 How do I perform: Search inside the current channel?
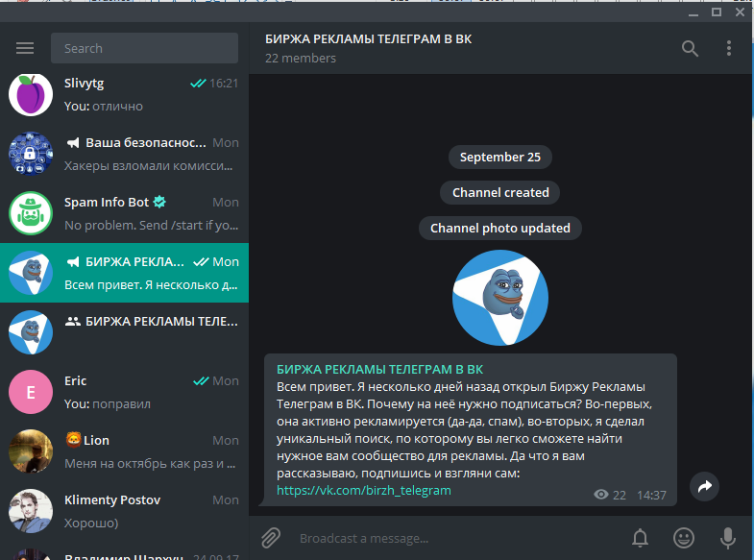pos(690,48)
